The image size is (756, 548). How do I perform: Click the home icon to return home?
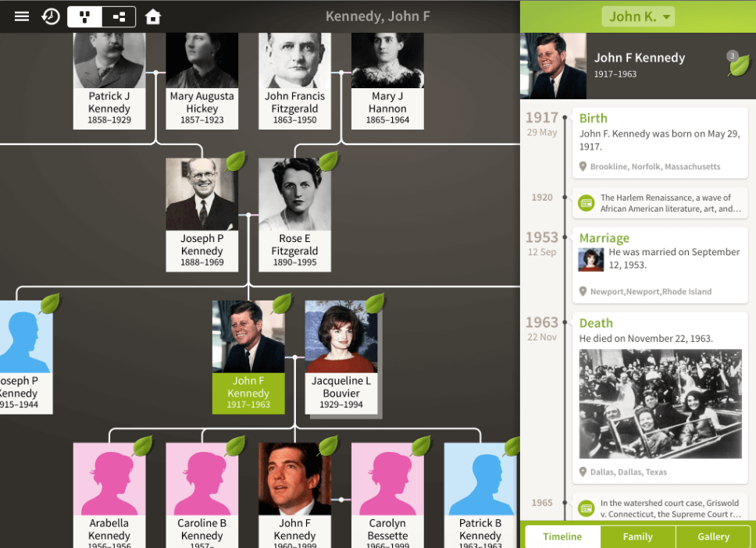coord(152,16)
